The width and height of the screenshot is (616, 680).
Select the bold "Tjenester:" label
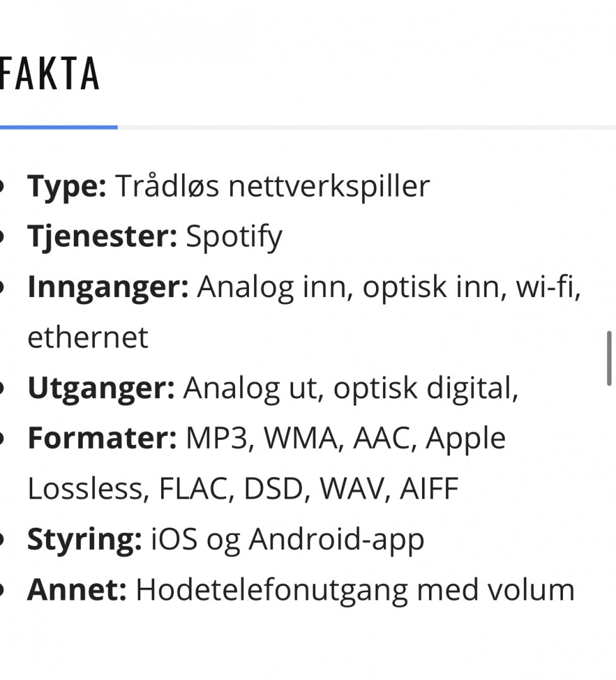coord(102,236)
